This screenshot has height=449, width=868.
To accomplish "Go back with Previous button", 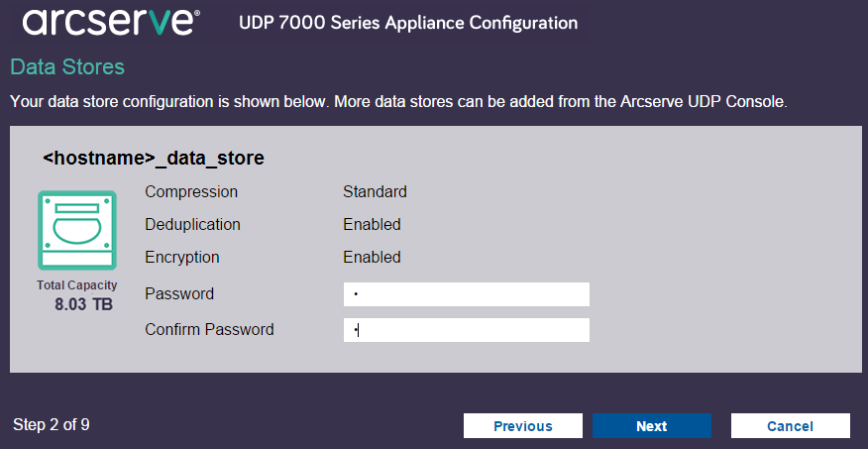I will 522,426.
